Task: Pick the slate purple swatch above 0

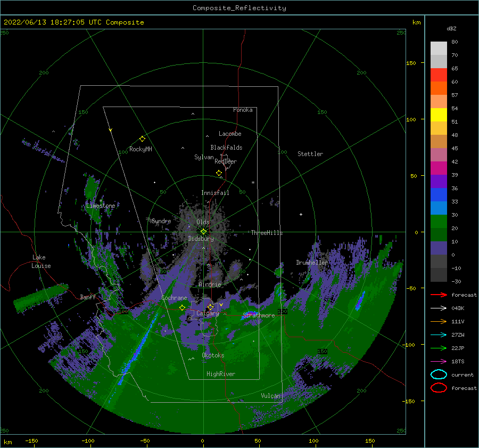Action: [439, 248]
